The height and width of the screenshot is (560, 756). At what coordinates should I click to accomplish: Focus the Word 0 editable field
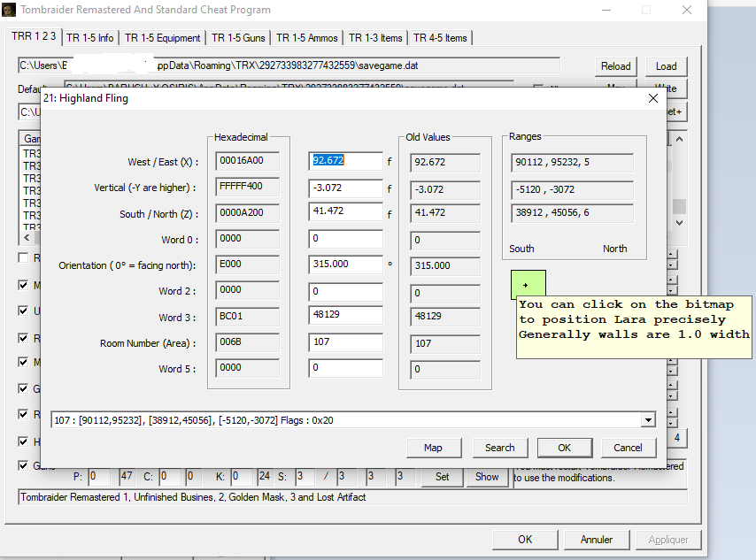click(x=346, y=239)
